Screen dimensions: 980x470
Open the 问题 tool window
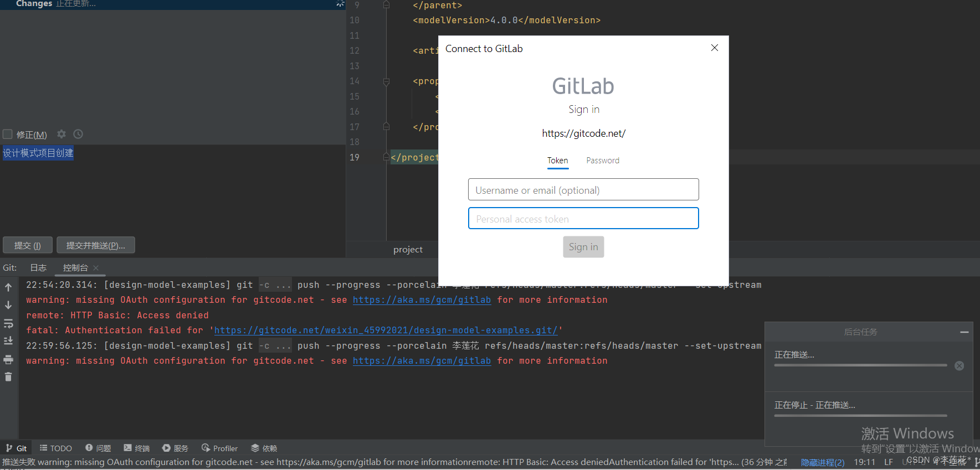[98, 448]
